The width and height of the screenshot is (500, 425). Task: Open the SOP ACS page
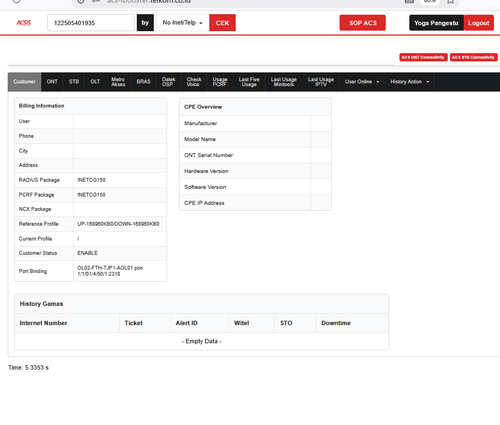coord(363,23)
